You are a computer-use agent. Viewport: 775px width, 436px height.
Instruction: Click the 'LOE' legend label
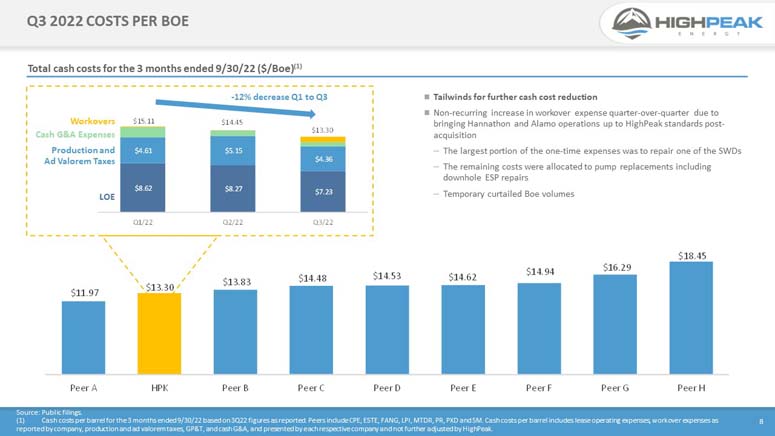tap(107, 197)
